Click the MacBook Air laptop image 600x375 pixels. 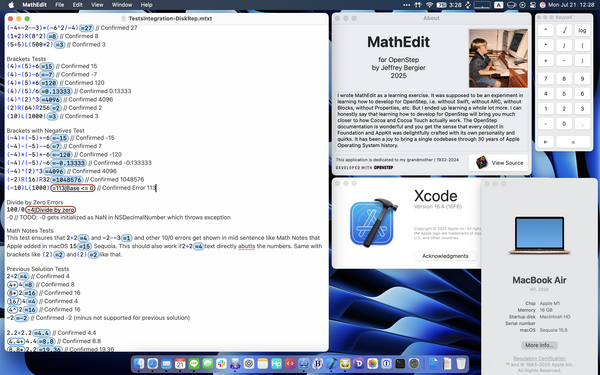click(x=539, y=235)
